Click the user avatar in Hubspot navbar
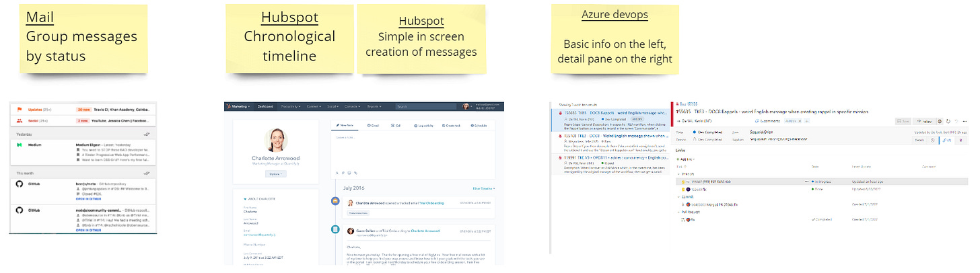This screenshot has height=273, width=980. coord(466,106)
